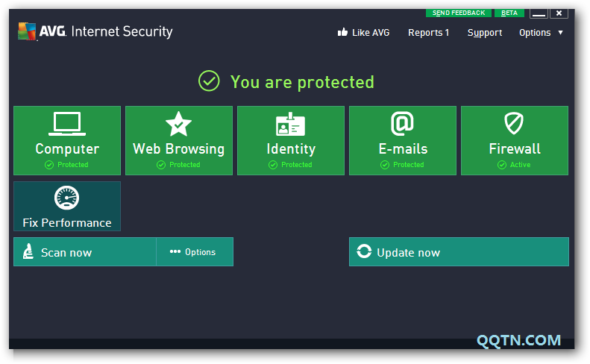Open scan Options with three dots

(193, 252)
